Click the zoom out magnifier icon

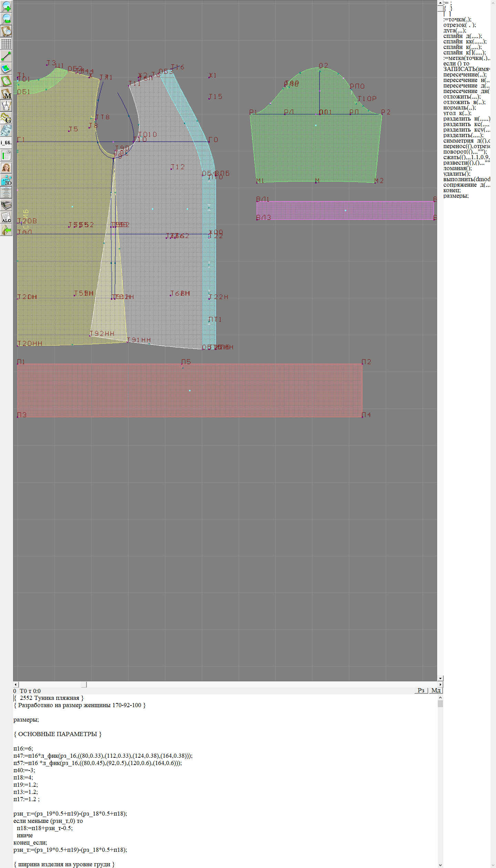tap(6, 19)
